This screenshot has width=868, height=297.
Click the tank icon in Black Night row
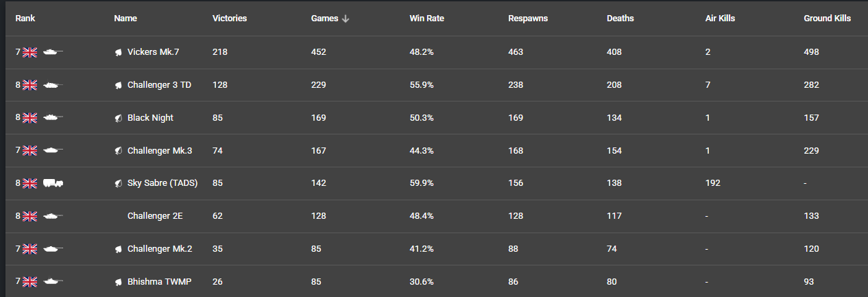tap(53, 118)
